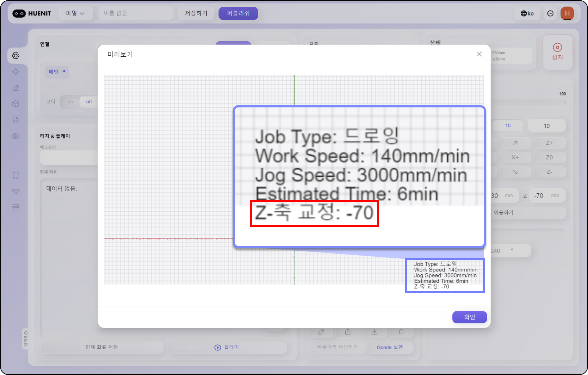Click the red 정지 stop button

tap(557, 52)
